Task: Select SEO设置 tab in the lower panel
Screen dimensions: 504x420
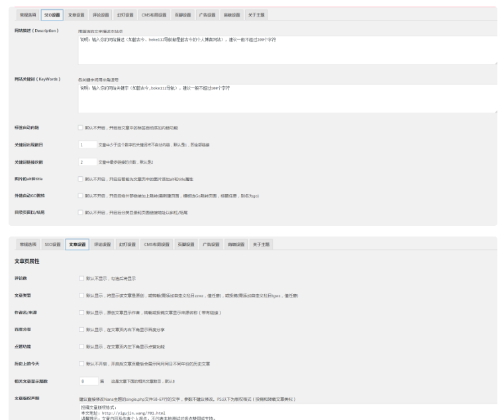Action: pyautogui.click(x=52, y=244)
